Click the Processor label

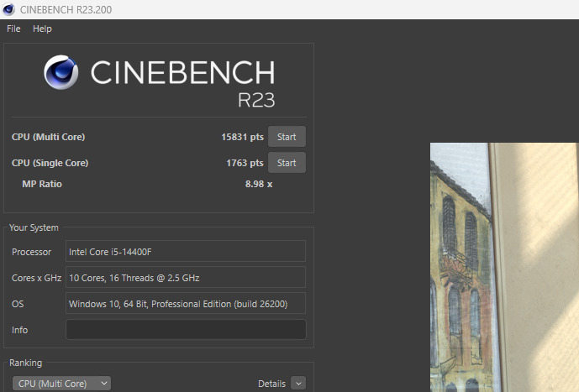point(31,252)
